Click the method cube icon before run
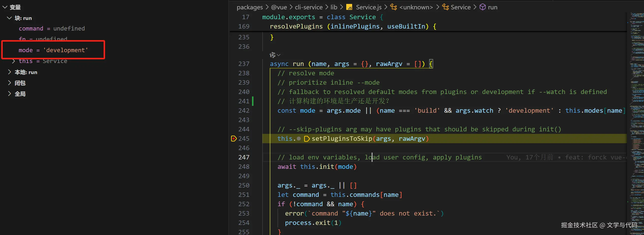Image resolution: width=644 pixels, height=235 pixels. point(483,7)
